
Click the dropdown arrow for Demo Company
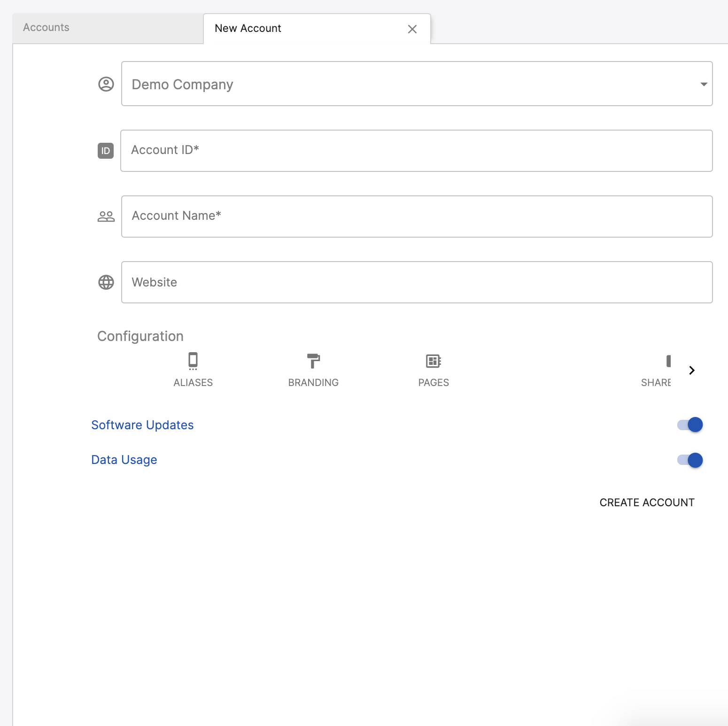(704, 84)
